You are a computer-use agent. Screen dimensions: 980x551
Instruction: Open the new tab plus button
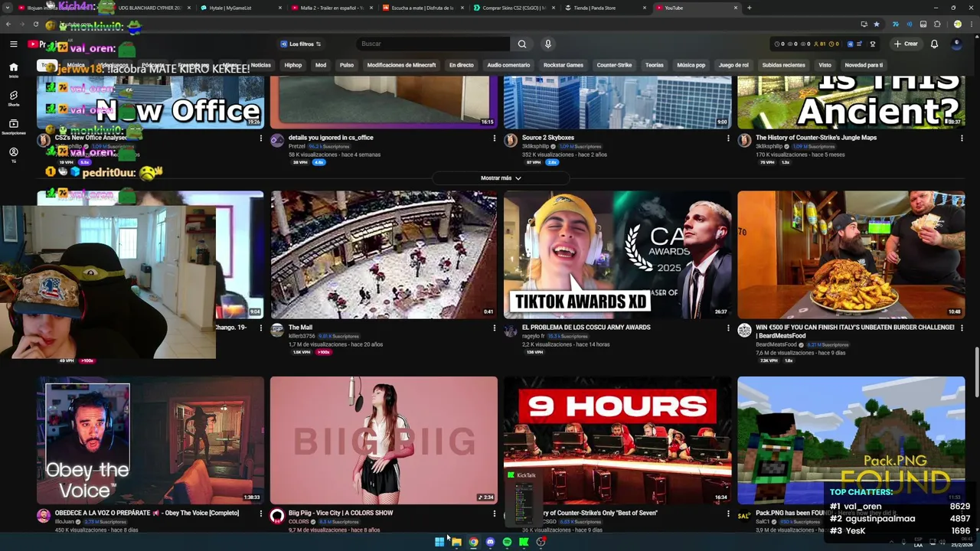tap(749, 8)
